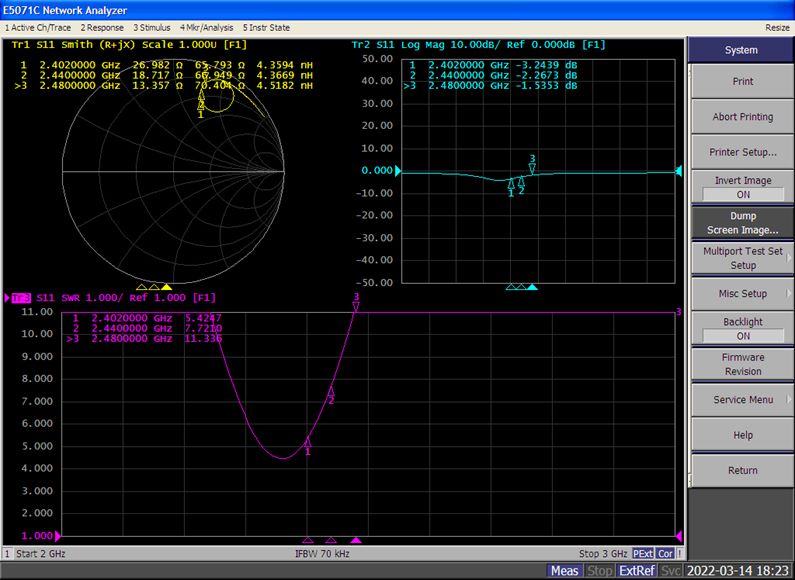
Task: Click the Meas status indicator
Action: pos(564,571)
